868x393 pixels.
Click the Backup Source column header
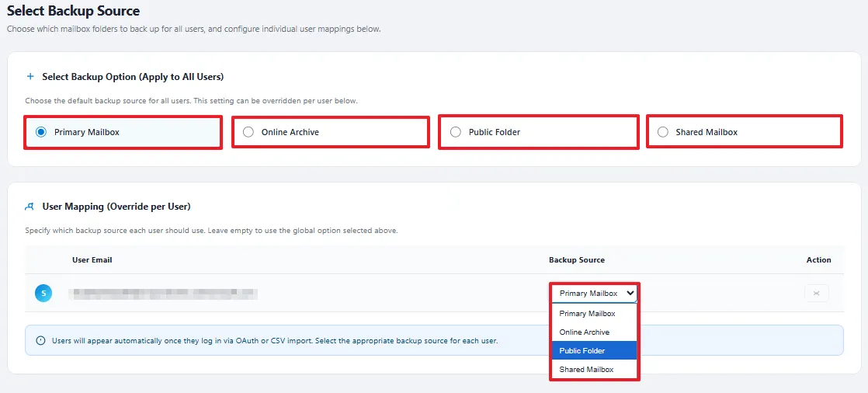[577, 260]
